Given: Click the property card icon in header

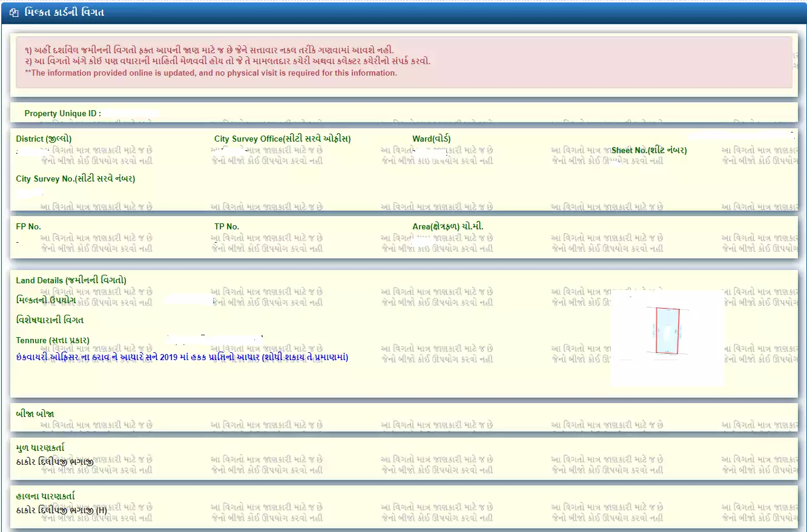Looking at the screenshot, I should click(x=15, y=13).
